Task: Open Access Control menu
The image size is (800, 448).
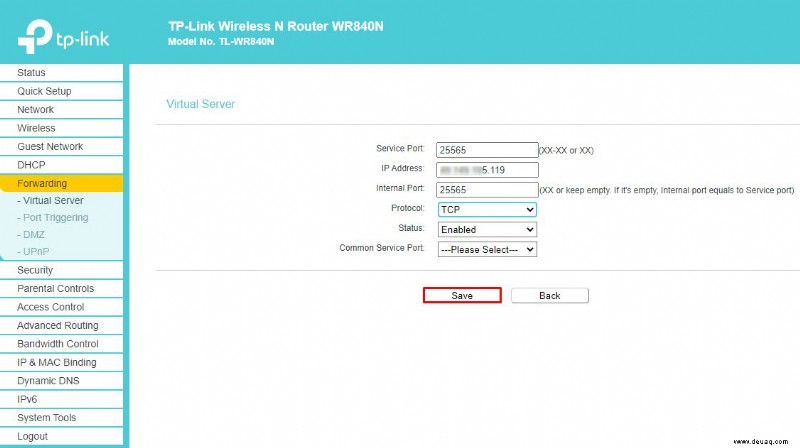Action: [x=61, y=307]
